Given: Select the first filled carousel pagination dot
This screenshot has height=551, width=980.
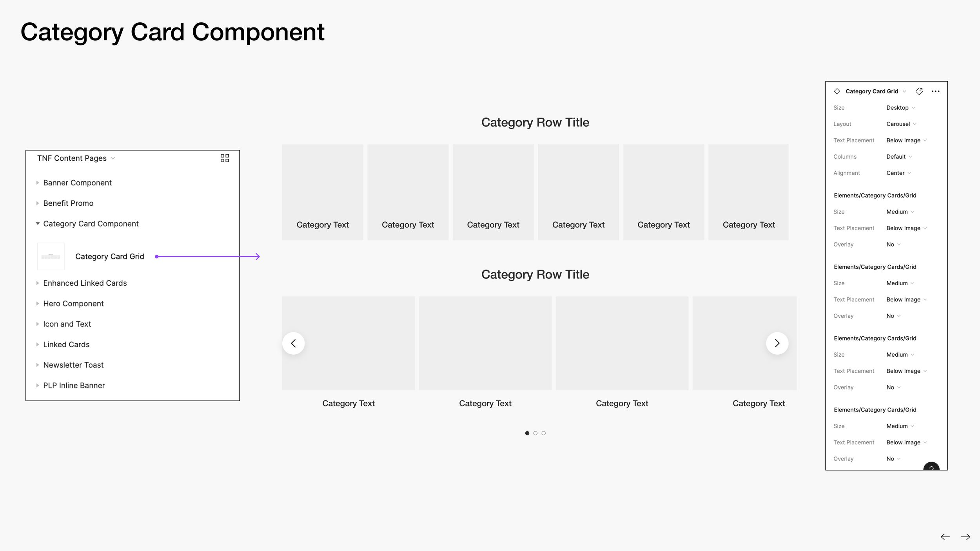Looking at the screenshot, I should [x=527, y=433].
